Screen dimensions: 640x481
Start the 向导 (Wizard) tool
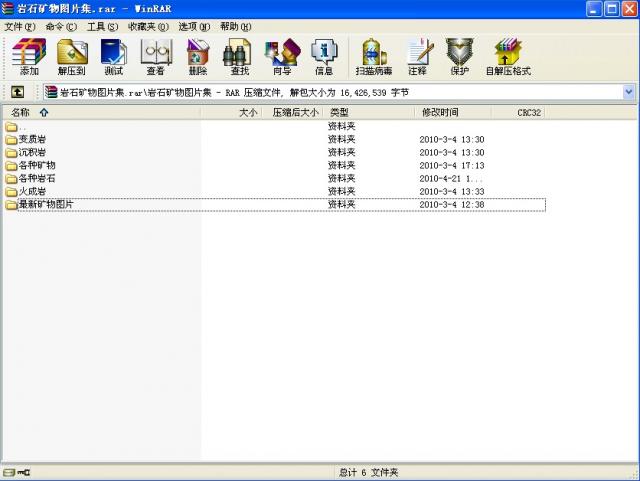point(281,57)
